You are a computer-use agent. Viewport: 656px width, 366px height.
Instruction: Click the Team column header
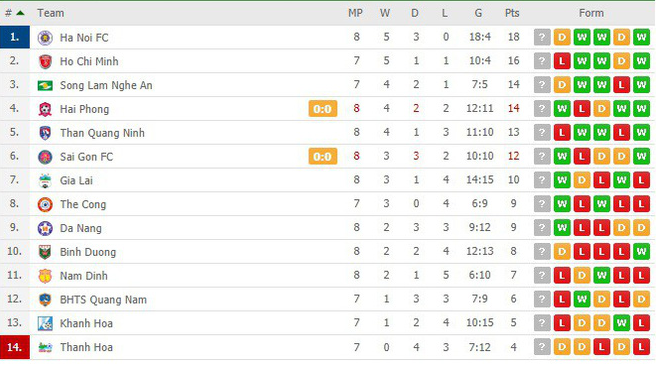pyautogui.click(x=51, y=13)
